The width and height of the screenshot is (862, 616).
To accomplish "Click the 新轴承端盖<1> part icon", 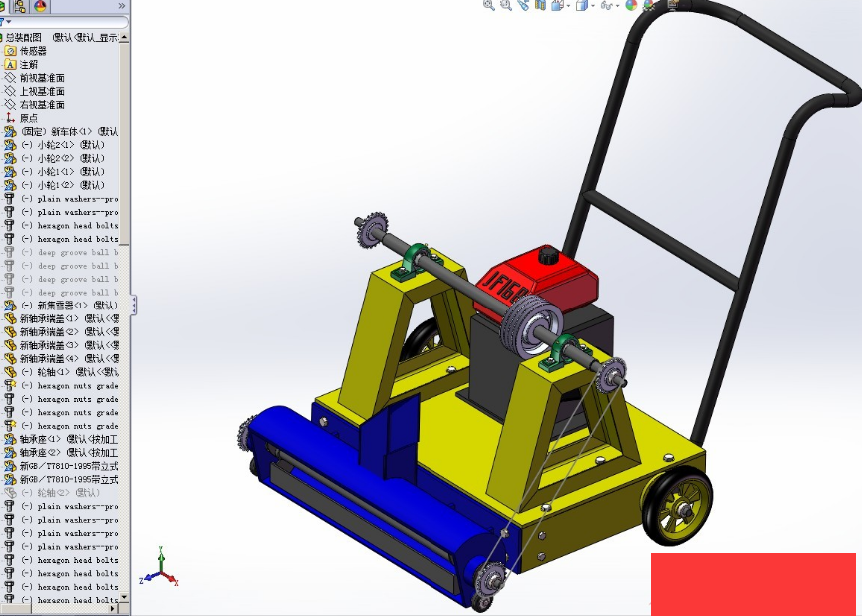I will point(10,318).
